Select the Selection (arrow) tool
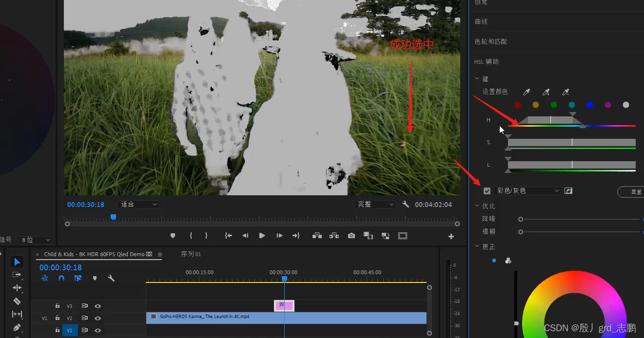The width and height of the screenshot is (644, 338). (17, 262)
